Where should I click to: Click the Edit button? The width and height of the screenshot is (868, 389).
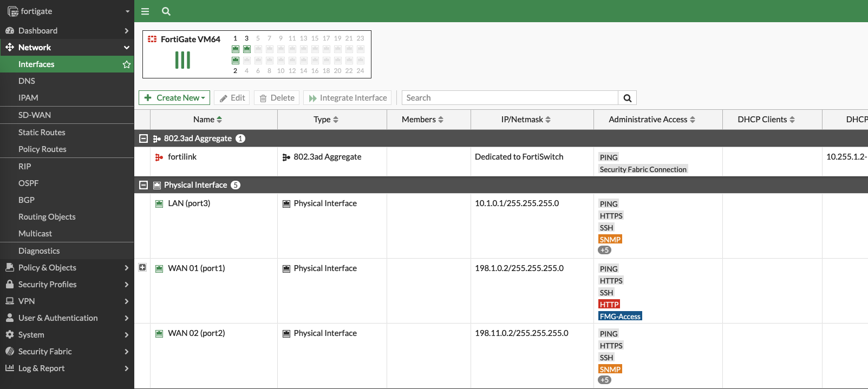(x=232, y=98)
